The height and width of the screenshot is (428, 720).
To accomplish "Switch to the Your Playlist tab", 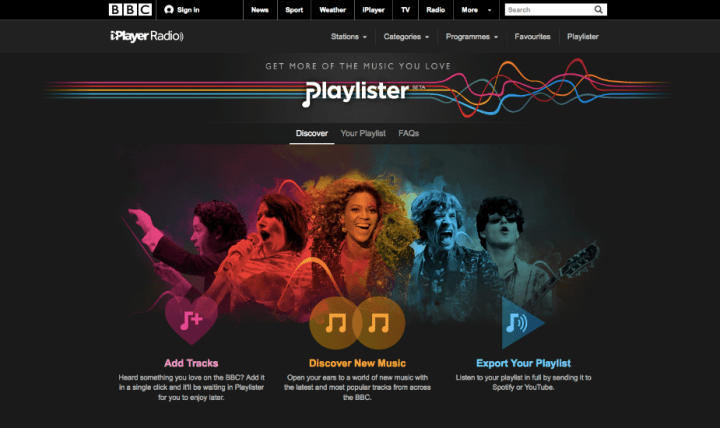I will click(363, 133).
